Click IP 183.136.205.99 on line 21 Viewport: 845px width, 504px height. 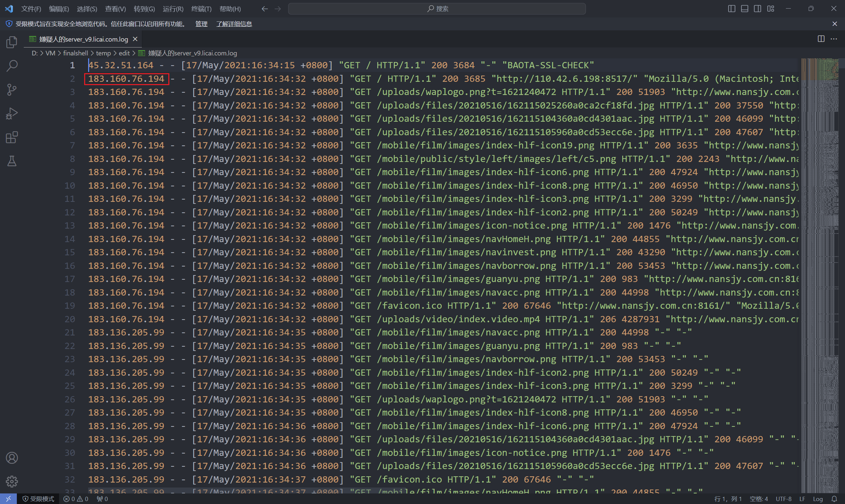tap(126, 332)
